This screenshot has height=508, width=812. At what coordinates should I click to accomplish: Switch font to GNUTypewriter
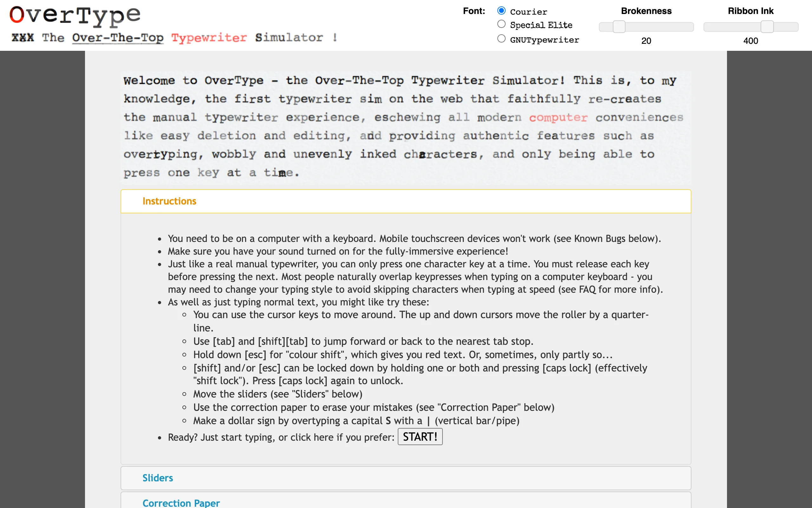pyautogui.click(x=501, y=39)
